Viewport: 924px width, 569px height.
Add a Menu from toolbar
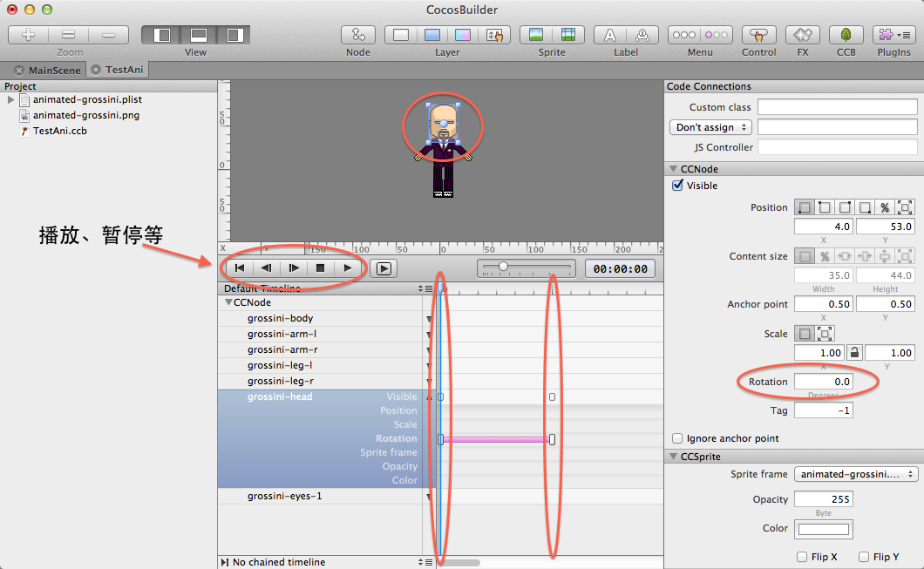(x=684, y=36)
